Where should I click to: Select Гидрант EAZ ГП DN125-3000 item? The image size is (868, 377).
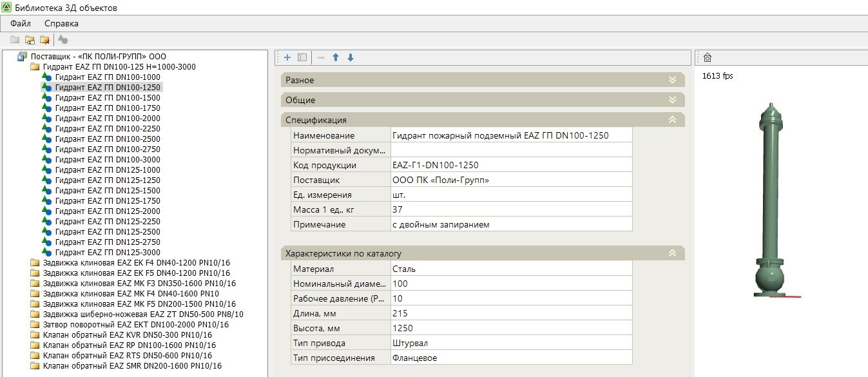tap(108, 253)
